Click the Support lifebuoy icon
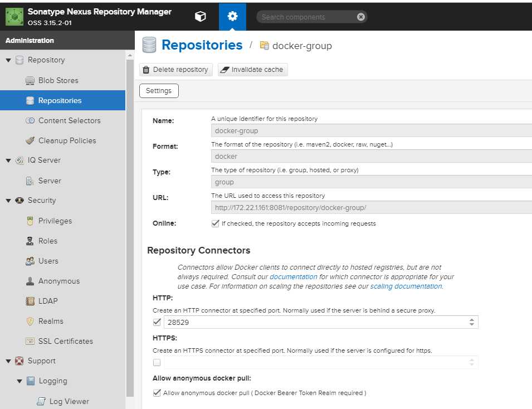This screenshot has height=409, width=532. 19,361
